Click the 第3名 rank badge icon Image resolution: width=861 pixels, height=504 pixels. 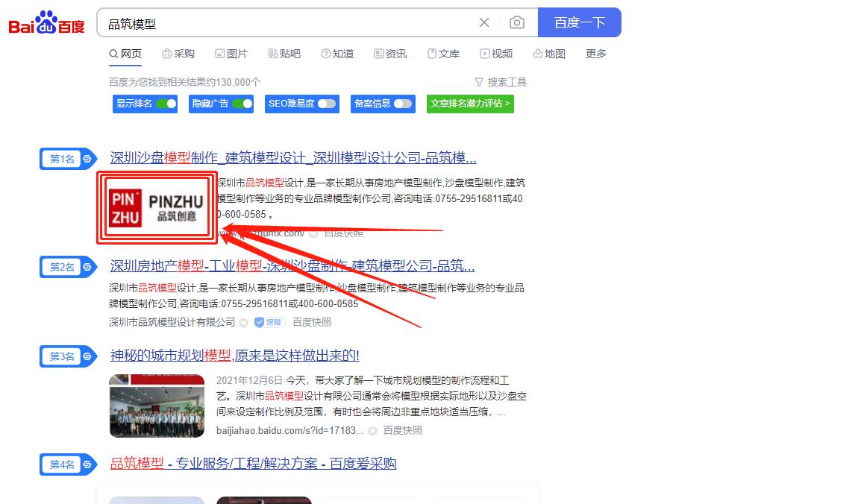88,356
